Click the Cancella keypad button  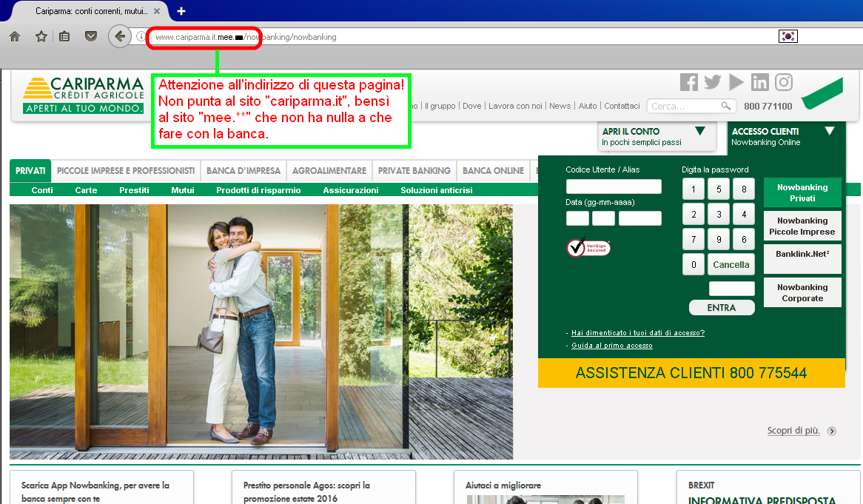click(731, 265)
